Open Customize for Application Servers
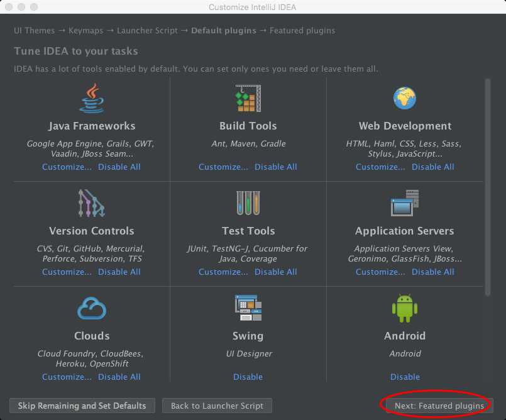Screen dimensions: 506x420 coord(380,272)
